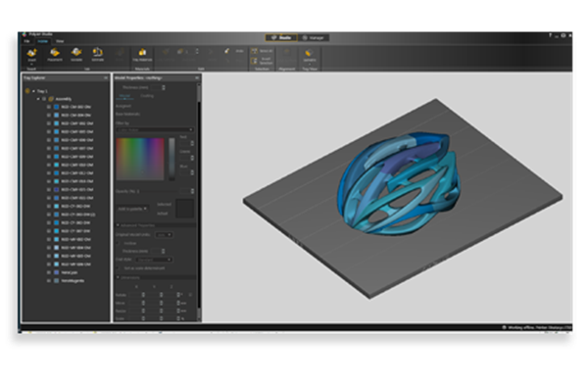Click the Invert Selection icon
The height and width of the screenshot is (382, 588).
coord(254,61)
